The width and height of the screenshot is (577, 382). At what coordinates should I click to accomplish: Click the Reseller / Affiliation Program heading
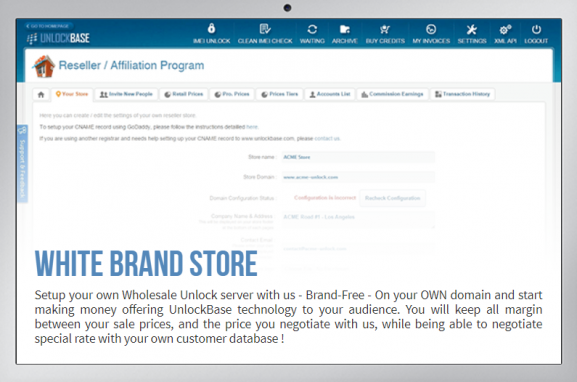point(131,66)
